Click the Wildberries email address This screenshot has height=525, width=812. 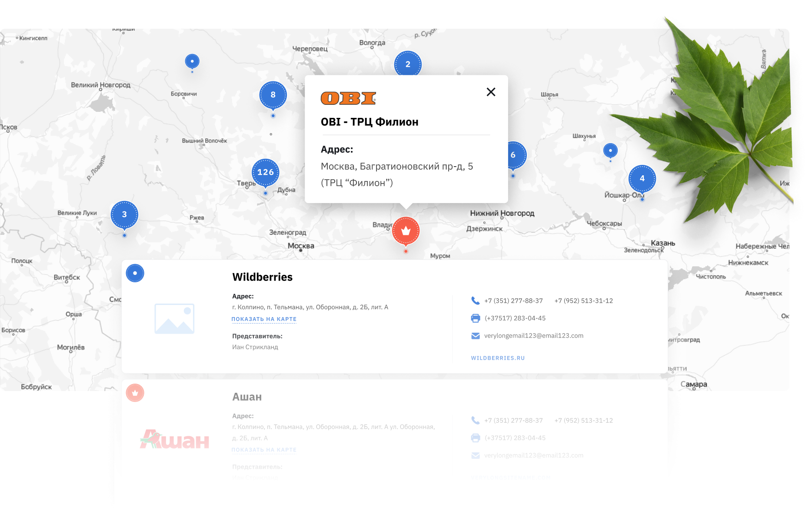534,336
